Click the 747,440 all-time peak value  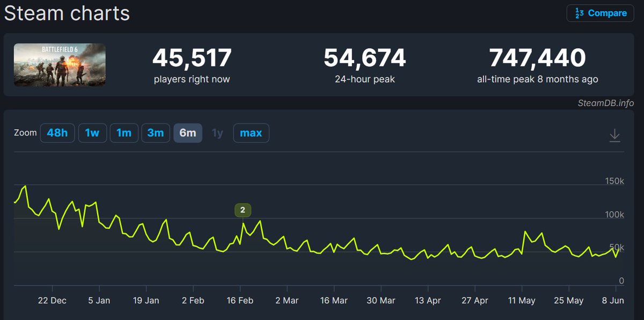click(x=538, y=58)
